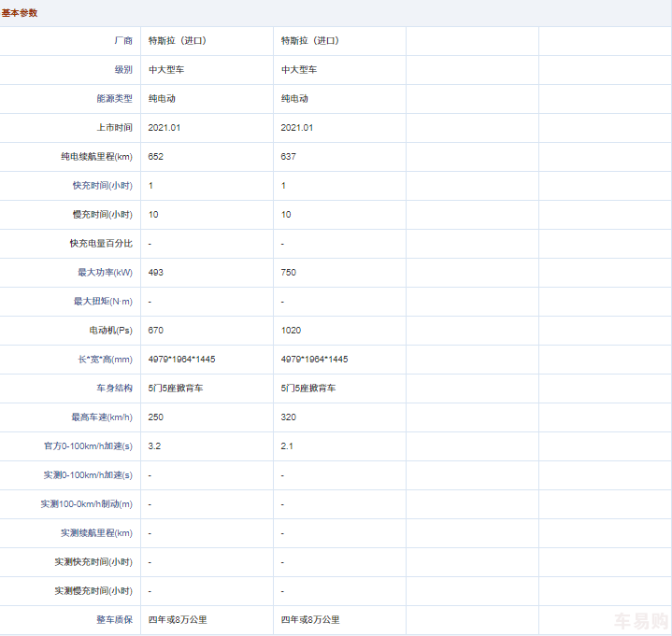The image size is (672, 636).
Task: Click dimensions 4979*1964*1445 in second vehicle column
Action: point(315,360)
